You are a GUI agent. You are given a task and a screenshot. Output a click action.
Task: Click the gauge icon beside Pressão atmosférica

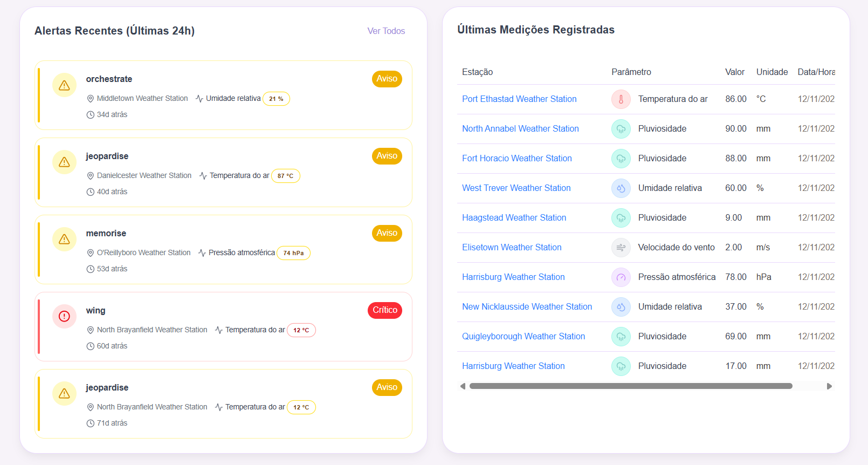point(621,277)
